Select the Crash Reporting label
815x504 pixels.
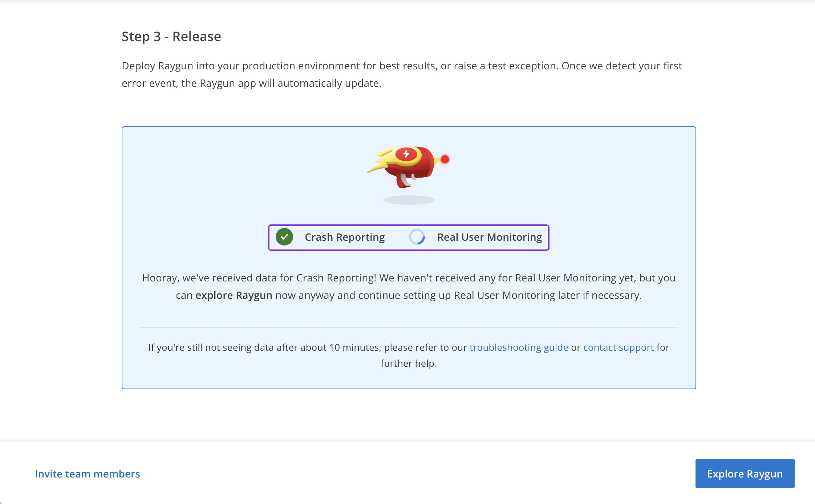[x=345, y=237]
